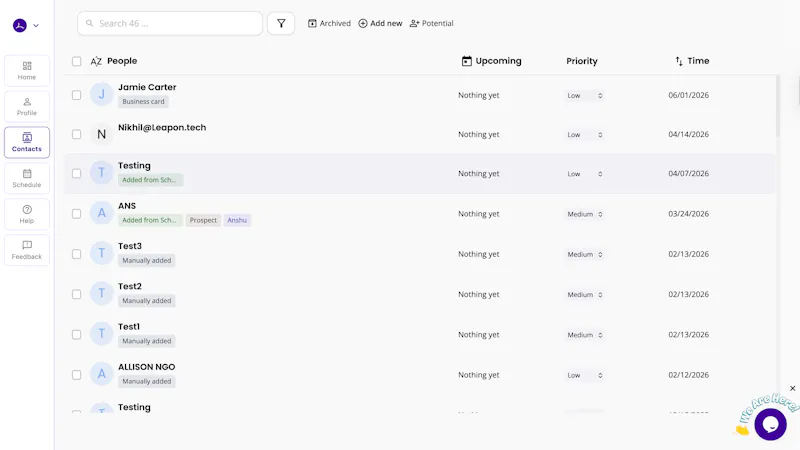Open Nikhil@Leapon.tech priority dropdown
This screenshot has width=800, height=450.
click(x=585, y=135)
